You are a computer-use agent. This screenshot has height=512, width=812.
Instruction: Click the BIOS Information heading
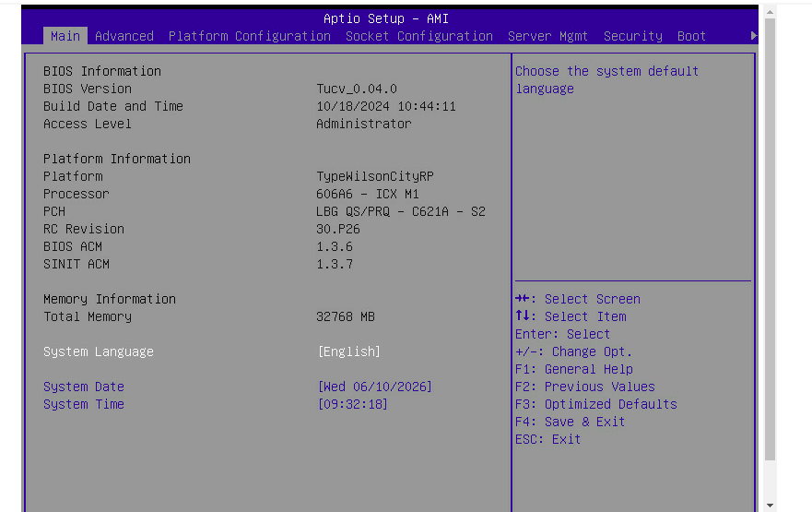pyautogui.click(x=102, y=71)
